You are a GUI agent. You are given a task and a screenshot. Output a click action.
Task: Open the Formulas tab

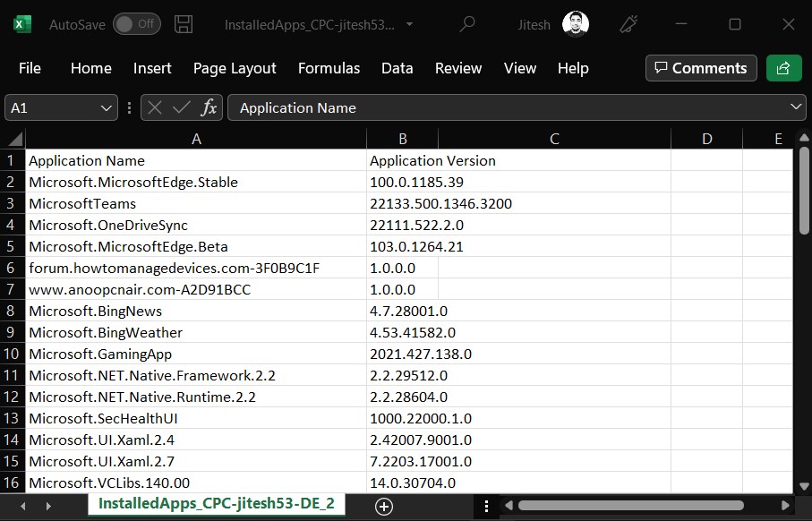click(329, 68)
